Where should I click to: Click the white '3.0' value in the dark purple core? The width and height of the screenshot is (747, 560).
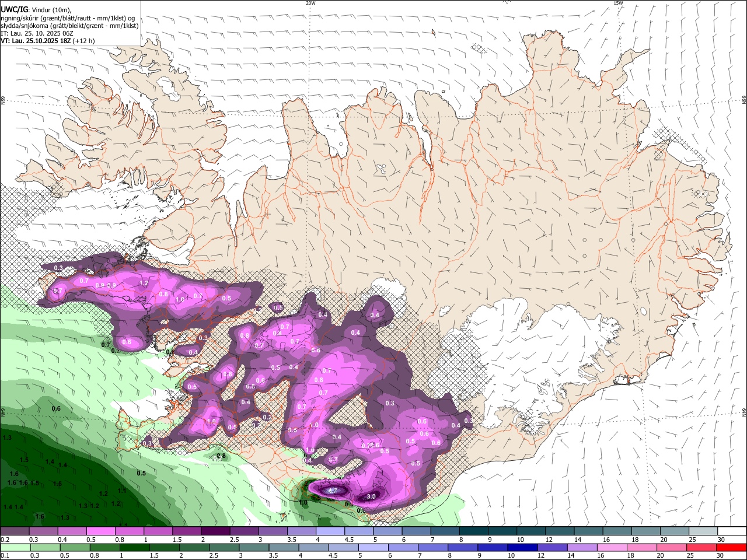[x=371, y=496]
